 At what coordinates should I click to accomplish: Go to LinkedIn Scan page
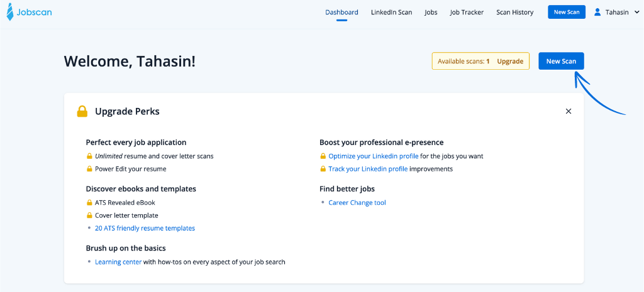pos(391,13)
